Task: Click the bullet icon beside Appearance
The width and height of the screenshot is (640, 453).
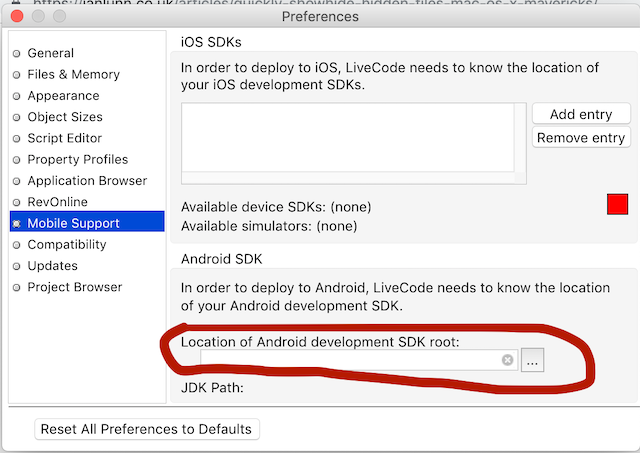Action: pos(17,96)
